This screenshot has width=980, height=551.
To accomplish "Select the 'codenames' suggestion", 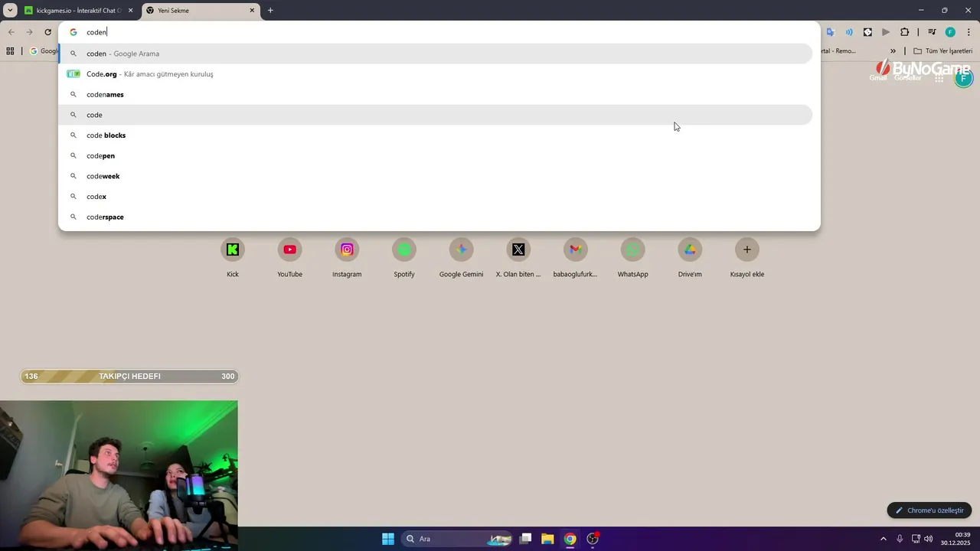I will (435, 94).
